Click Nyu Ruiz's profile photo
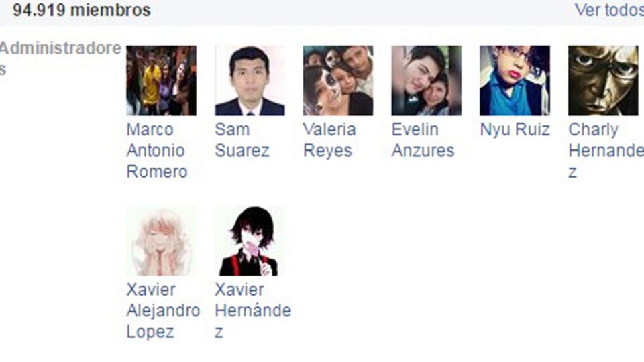 [x=515, y=80]
